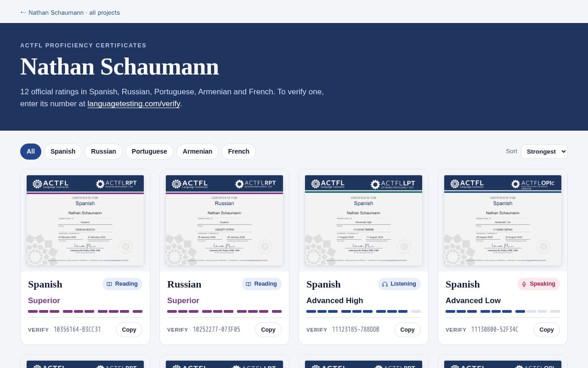The height and width of the screenshot is (368, 588).
Task: Select the All filter pill
Action: pos(31,151)
